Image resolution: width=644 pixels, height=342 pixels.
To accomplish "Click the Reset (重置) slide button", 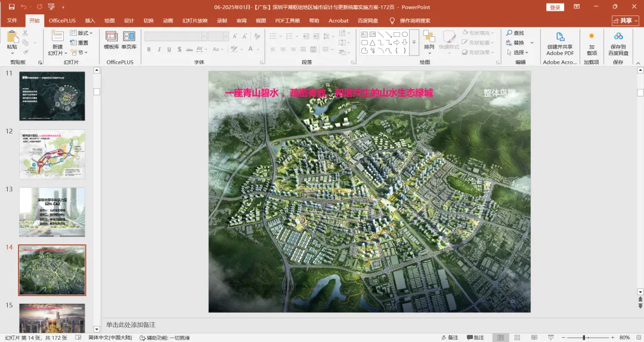I will (x=79, y=43).
